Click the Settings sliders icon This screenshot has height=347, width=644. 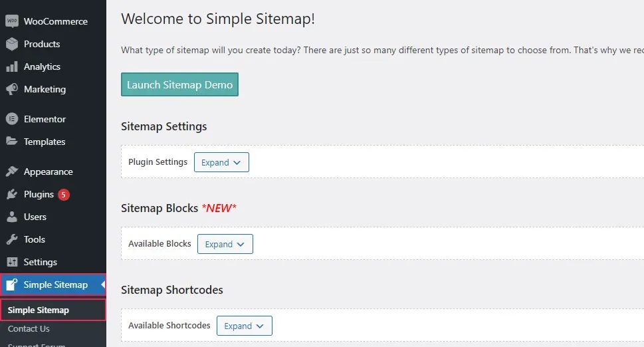point(12,262)
